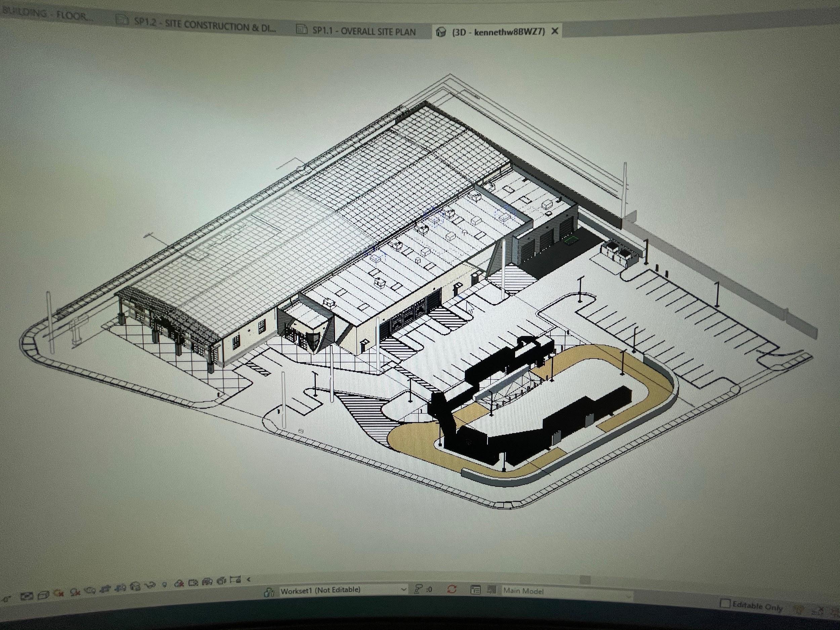Collapse view control bar with chevron arrow
840x630 pixels.
249,580
